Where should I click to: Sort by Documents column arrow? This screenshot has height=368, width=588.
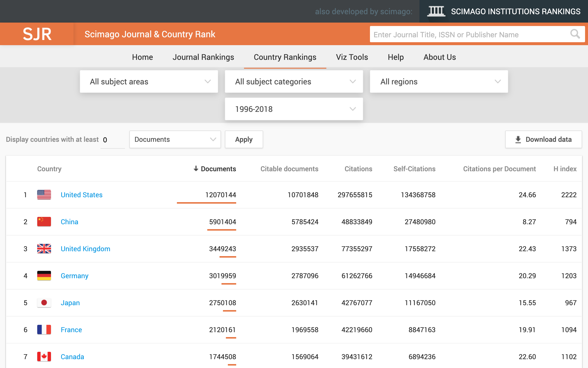click(x=196, y=169)
